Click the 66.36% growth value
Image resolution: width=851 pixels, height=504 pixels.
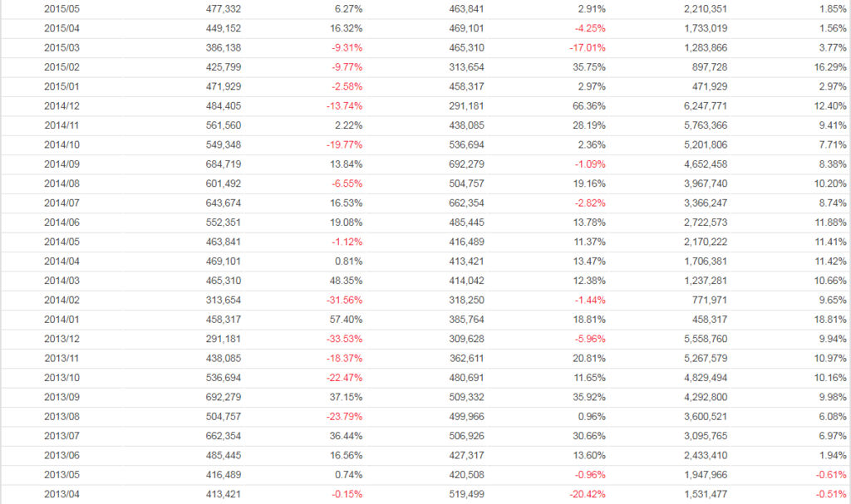click(x=588, y=106)
